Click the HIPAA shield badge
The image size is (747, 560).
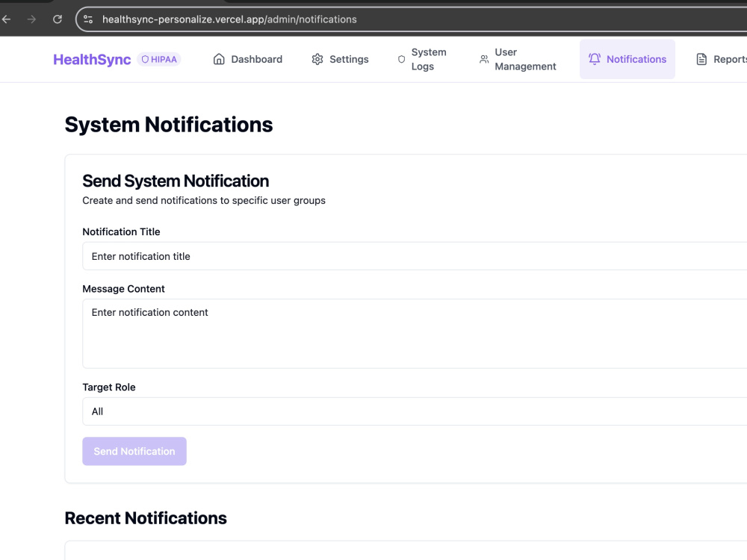click(159, 60)
